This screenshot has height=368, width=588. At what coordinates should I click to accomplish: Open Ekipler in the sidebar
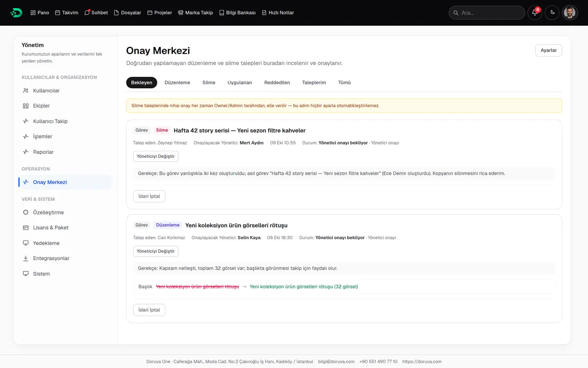pos(65,106)
